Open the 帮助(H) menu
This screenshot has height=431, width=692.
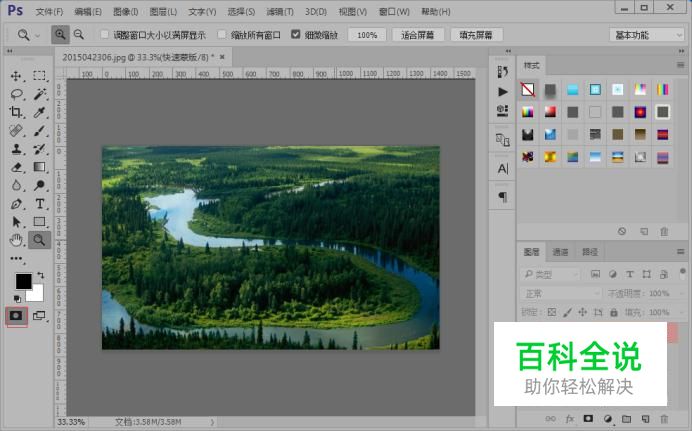point(436,12)
